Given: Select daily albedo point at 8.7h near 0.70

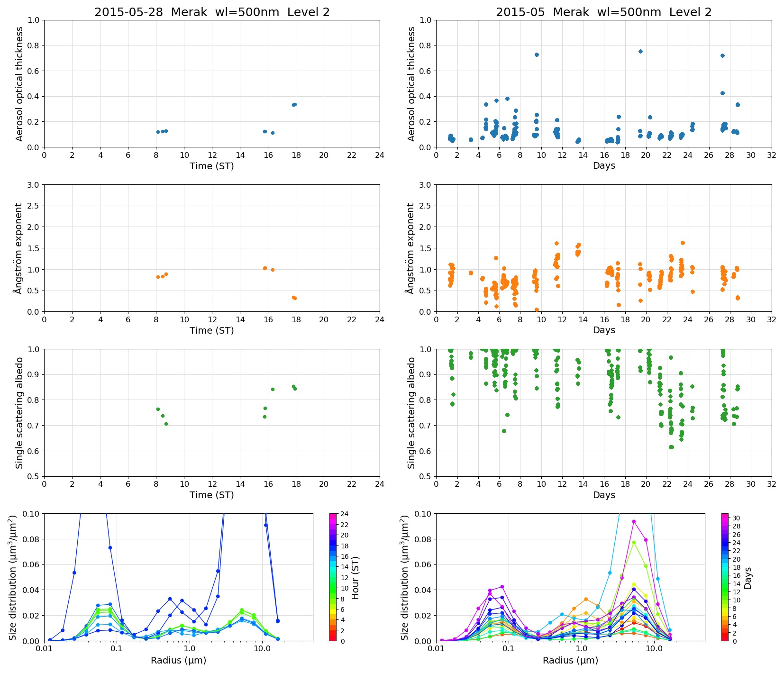Looking at the screenshot, I should click(166, 424).
